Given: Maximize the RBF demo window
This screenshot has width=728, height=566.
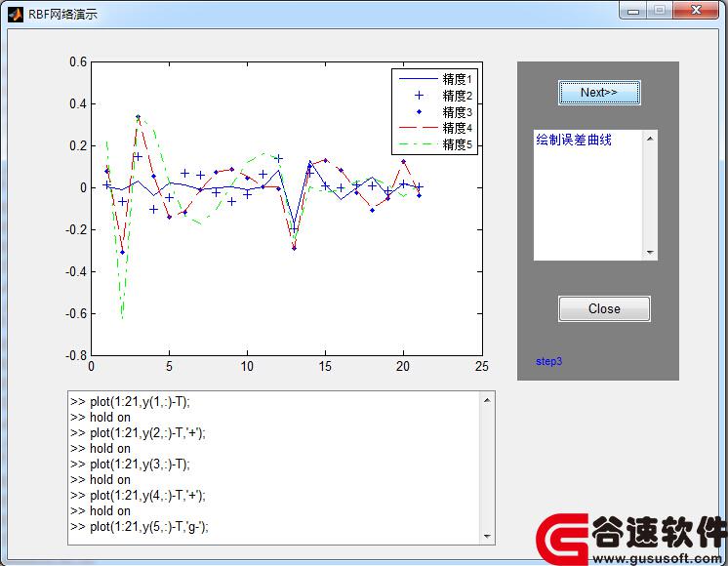Looking at the screenshot, I should (x=660, y=10).
